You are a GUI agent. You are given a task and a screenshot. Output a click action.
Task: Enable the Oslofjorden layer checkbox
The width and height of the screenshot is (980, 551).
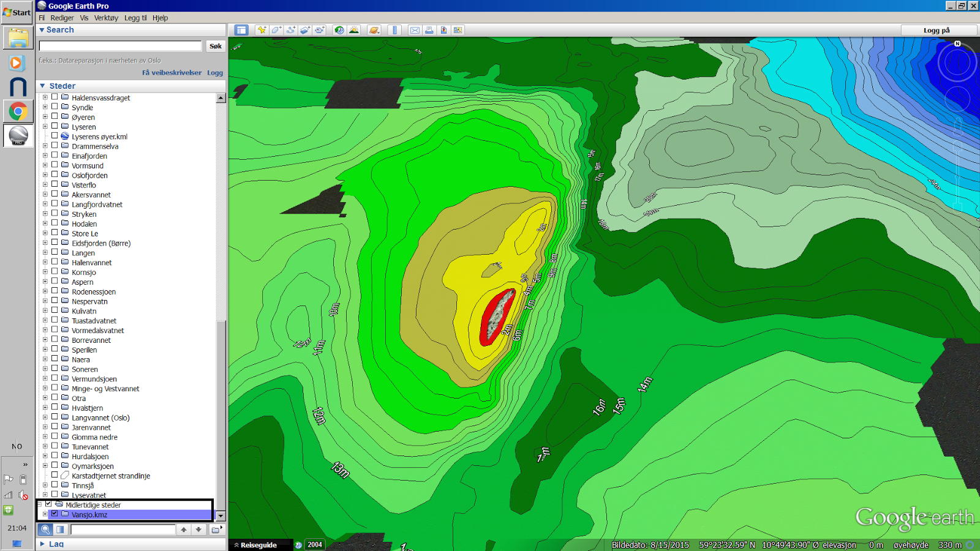pyautogui.click(x=55, y=175)
